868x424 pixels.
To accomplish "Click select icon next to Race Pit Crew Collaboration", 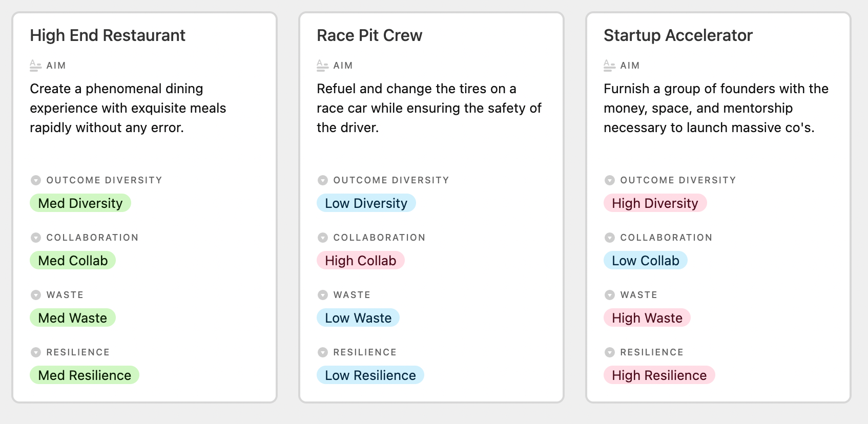I will pos(322,238).
